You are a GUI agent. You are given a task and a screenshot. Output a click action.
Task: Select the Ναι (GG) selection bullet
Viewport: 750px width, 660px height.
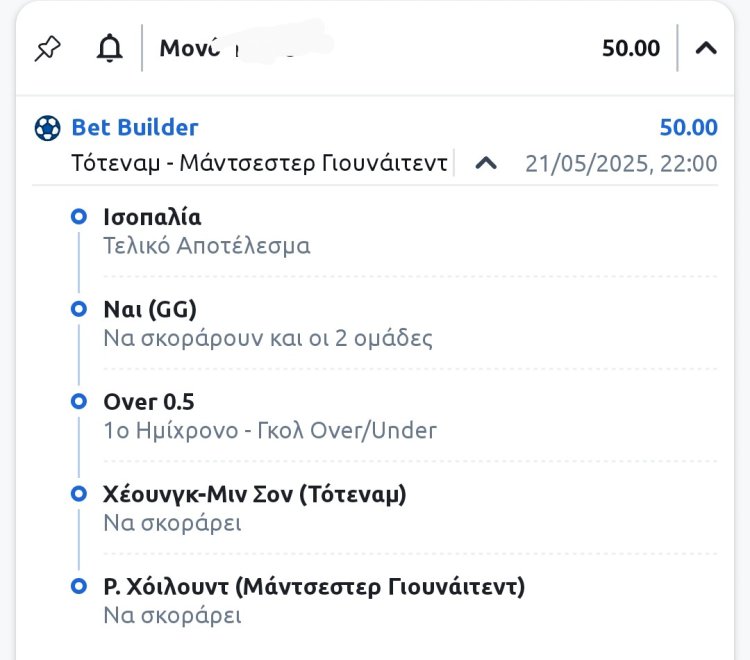(79, 310)
